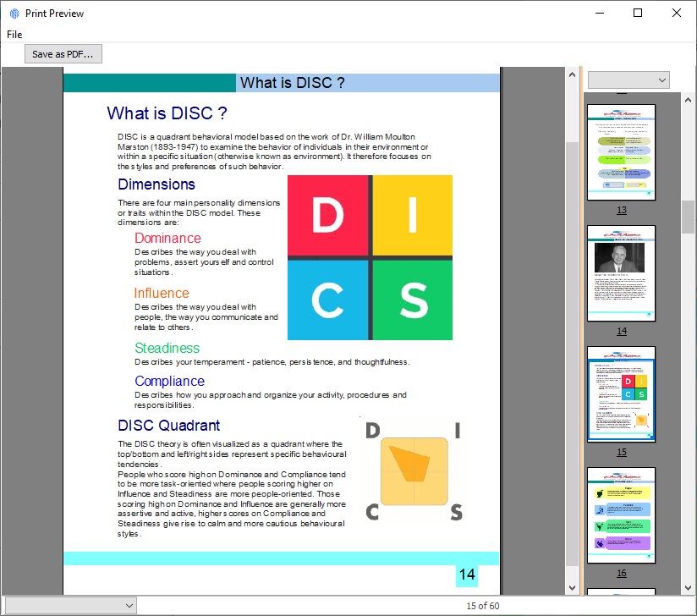Click the "Dimensions" heading
697x616 pixels.
(x=156, y=184)
